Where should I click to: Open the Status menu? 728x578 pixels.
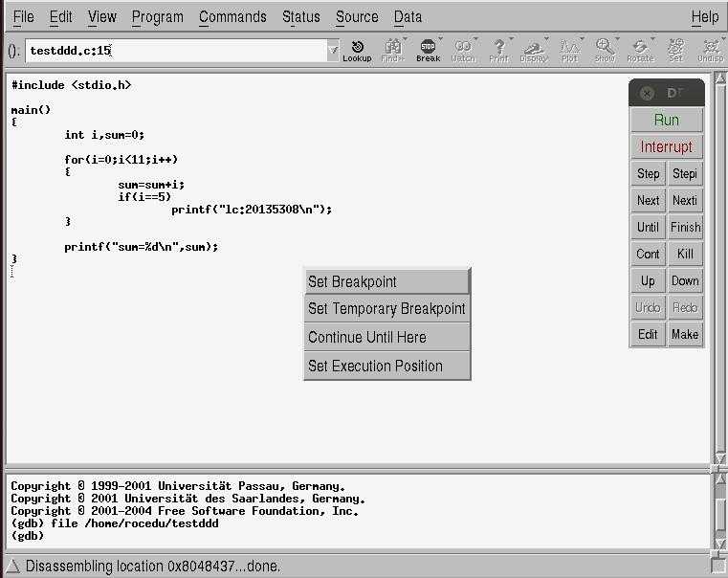[300, 17]
